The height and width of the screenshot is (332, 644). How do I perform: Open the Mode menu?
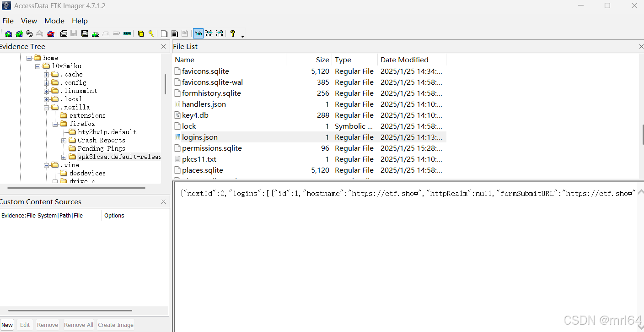click(54, 21)
